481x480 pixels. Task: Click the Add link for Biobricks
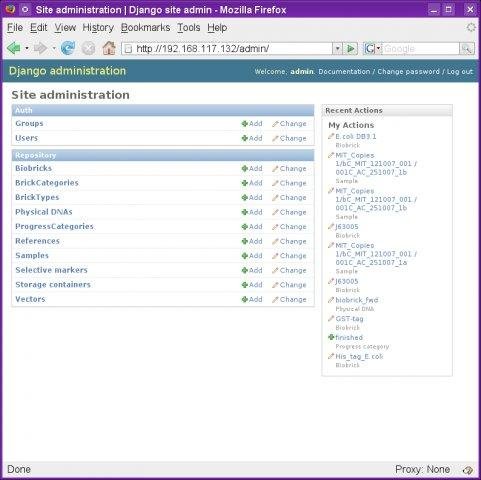[256, 169]
